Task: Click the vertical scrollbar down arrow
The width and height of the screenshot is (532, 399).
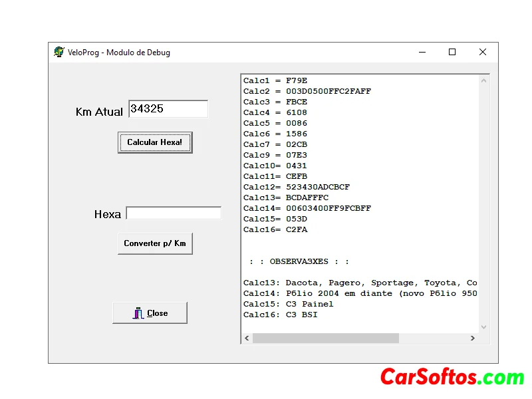Action: point(483,327)
